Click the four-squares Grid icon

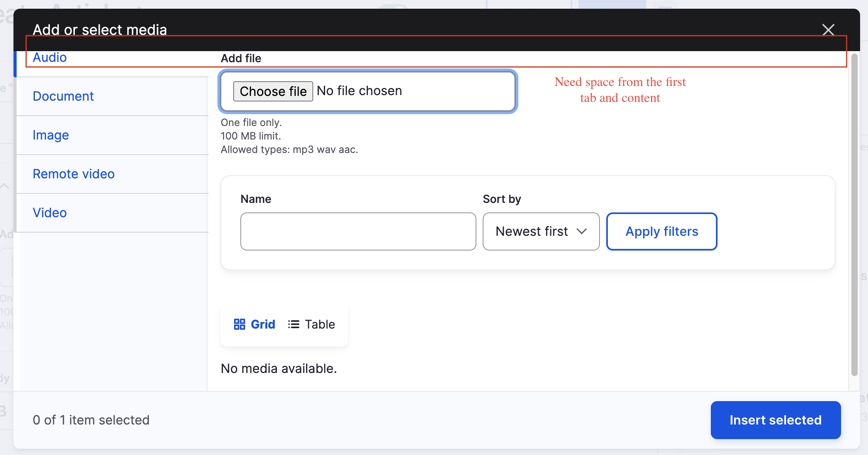tap(240, 324)
